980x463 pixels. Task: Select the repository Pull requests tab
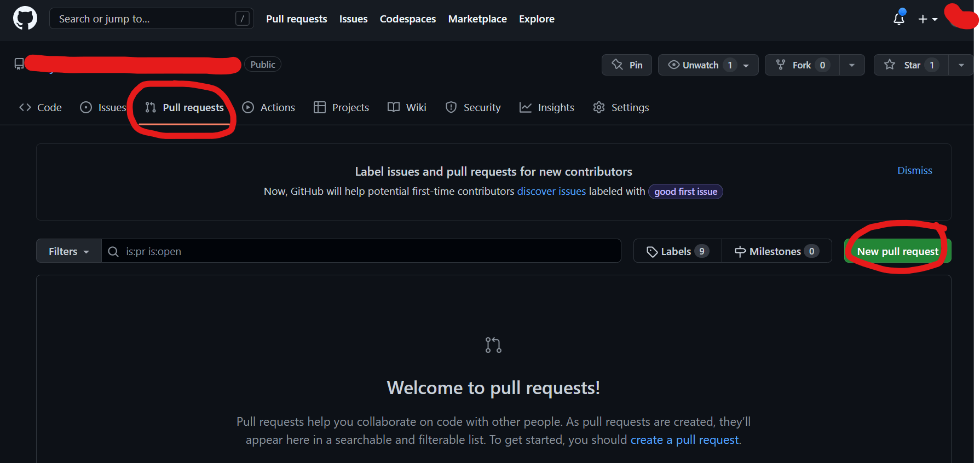(185, 107)
